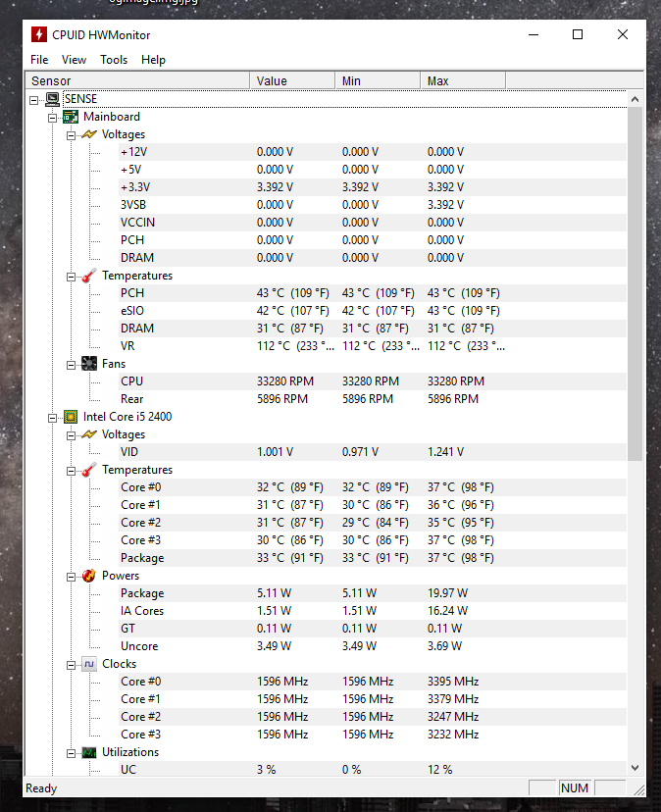Click the Mainboard Voltages lightning icon
Viewport: 661px width, 812px height.
tap(89, 134)
